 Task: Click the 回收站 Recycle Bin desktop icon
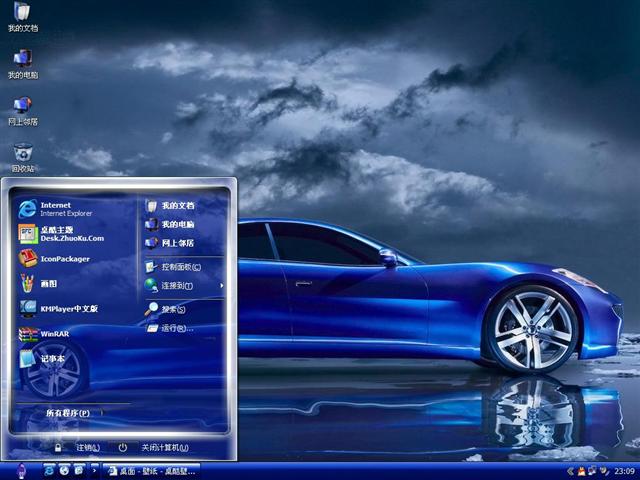click(22, 157)
